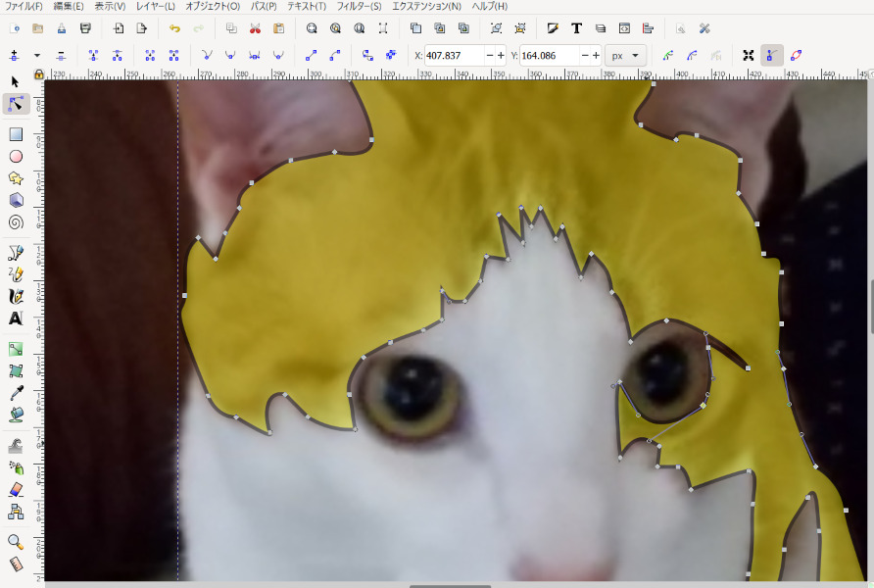874x588 pixels.
Task: Duplicate the selected object
Action: pyautogui.click(x=415, y=28)
